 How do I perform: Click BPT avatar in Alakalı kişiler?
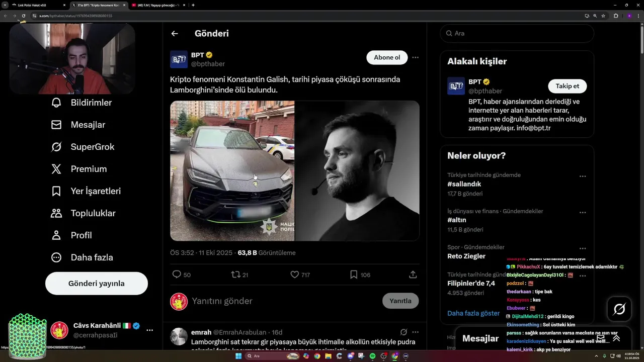(x=456, y=86)
